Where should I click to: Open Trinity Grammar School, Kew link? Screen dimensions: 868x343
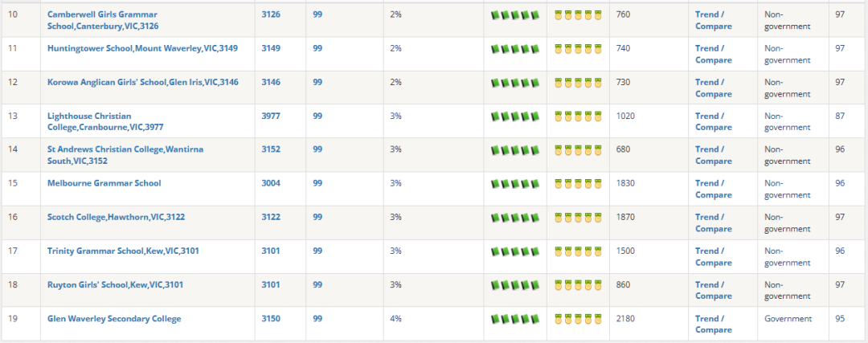124,251
